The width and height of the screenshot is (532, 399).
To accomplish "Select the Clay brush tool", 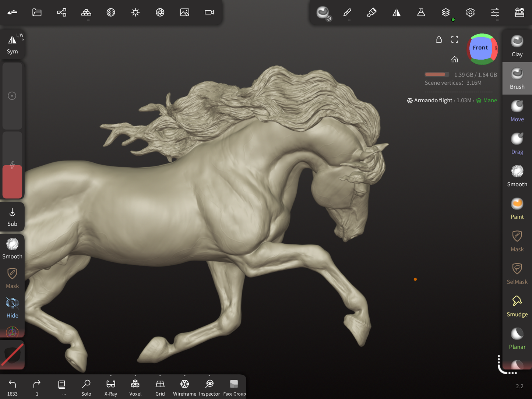I will (x=517, y=46).
